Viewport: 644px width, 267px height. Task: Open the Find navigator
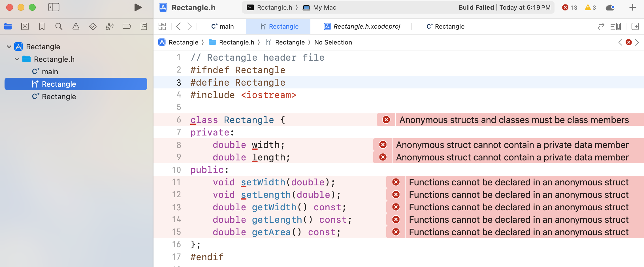(x=59, y=26)
